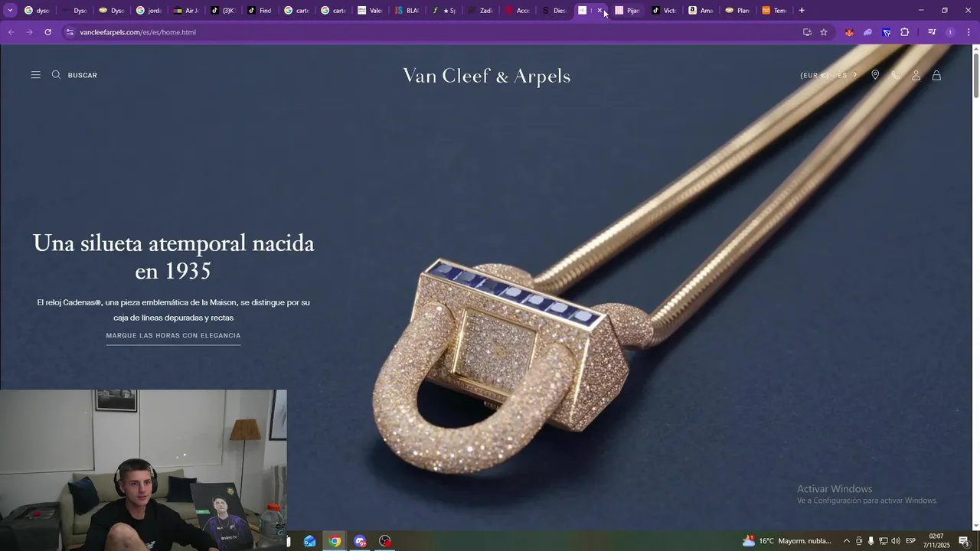
Task: Open the EUR € - ES country selector
Action: click(x=828, y=75)
